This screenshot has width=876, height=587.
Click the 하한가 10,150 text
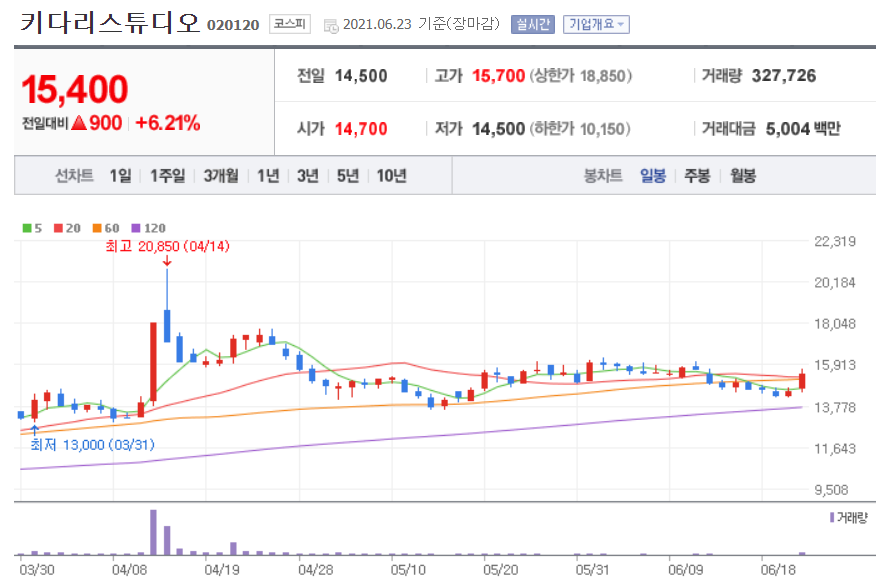[580, 129]
